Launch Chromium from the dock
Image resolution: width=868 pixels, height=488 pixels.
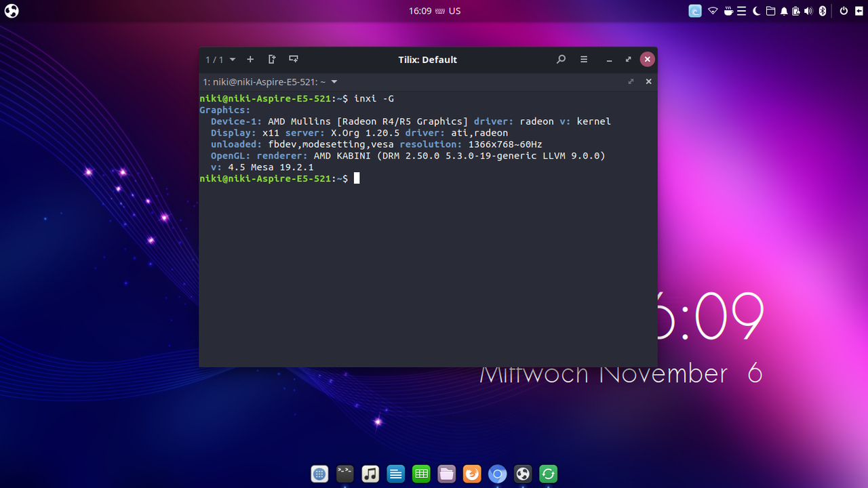(497, 474)
